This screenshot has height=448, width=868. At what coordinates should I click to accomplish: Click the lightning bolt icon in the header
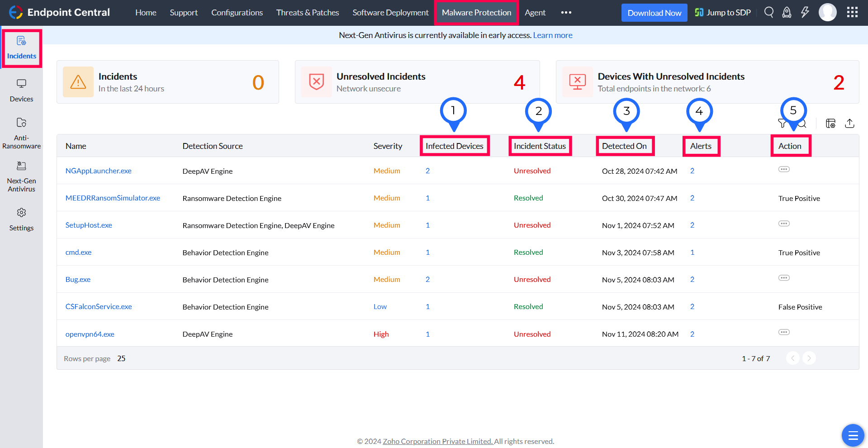tap(805, 12)
